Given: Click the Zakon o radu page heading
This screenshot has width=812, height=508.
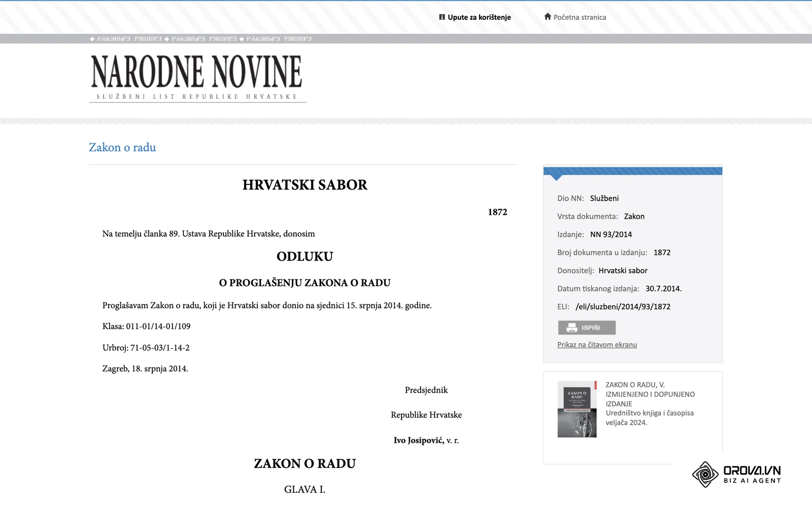Looking at the screenshot, I should click(122, 147).
